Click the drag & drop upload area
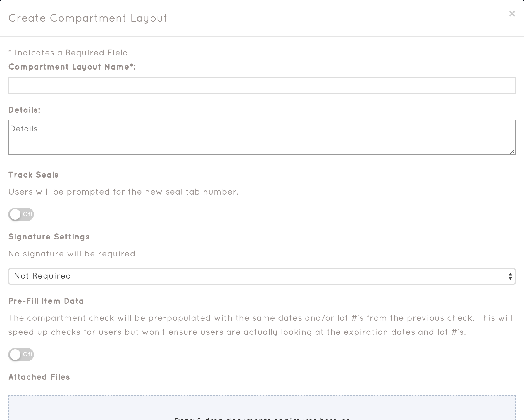The image size is (524, 420). pos(262,409)
